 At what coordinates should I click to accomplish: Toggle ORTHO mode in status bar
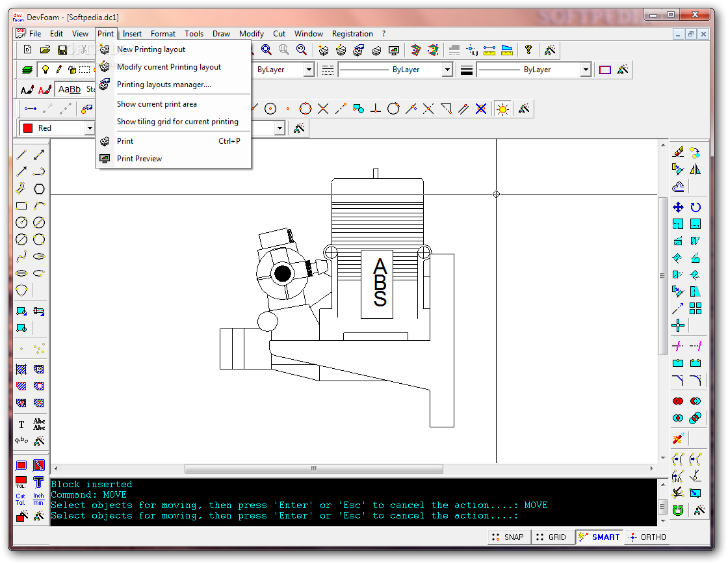(x=647, y=537)
